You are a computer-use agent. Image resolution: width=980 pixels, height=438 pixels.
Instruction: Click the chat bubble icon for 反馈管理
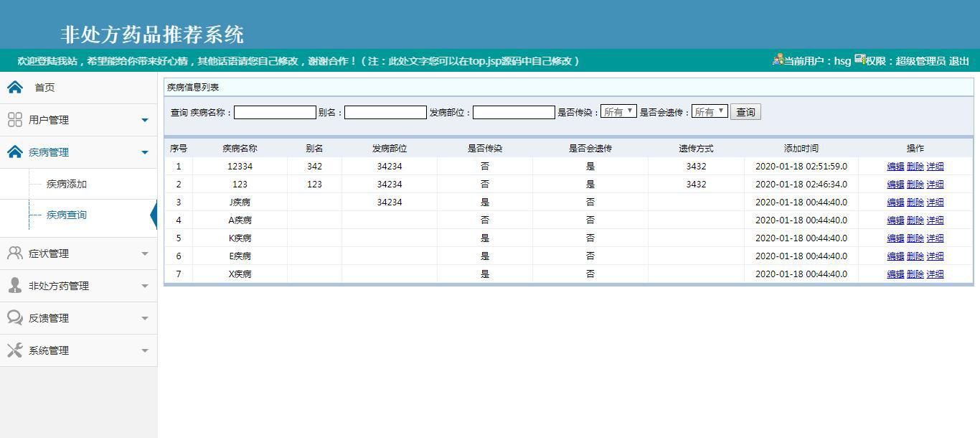[14, 317]
